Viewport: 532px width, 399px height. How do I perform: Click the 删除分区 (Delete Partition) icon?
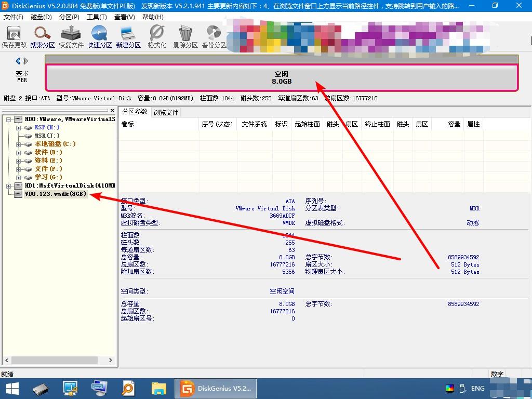point(185,35)
